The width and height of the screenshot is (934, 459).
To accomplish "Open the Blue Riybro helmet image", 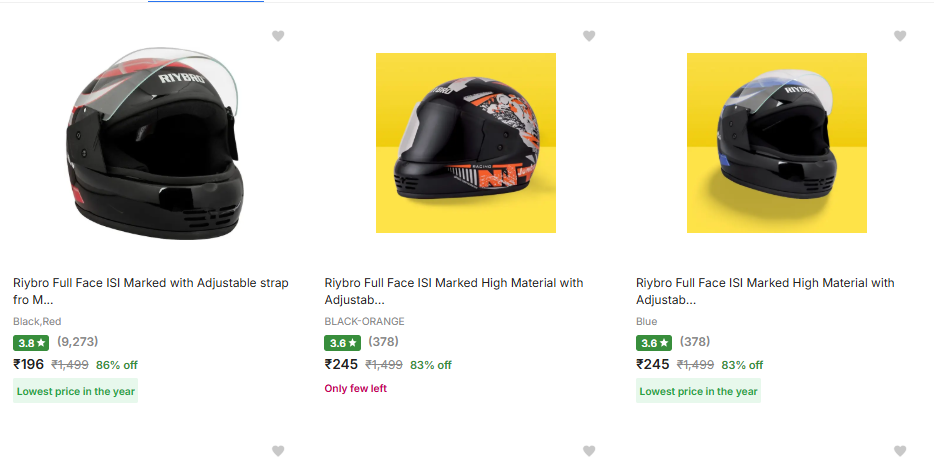I will [x=777, y=142].
